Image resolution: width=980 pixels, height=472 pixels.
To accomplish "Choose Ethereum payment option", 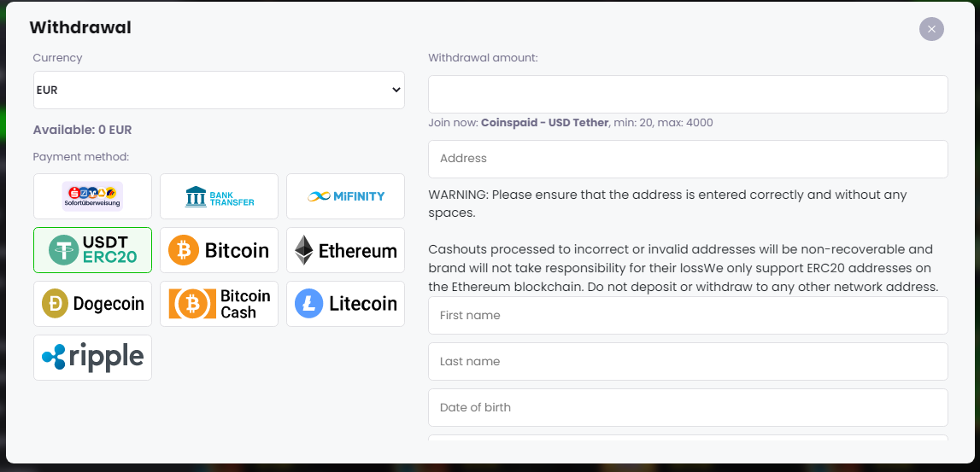I will [345, 250].
